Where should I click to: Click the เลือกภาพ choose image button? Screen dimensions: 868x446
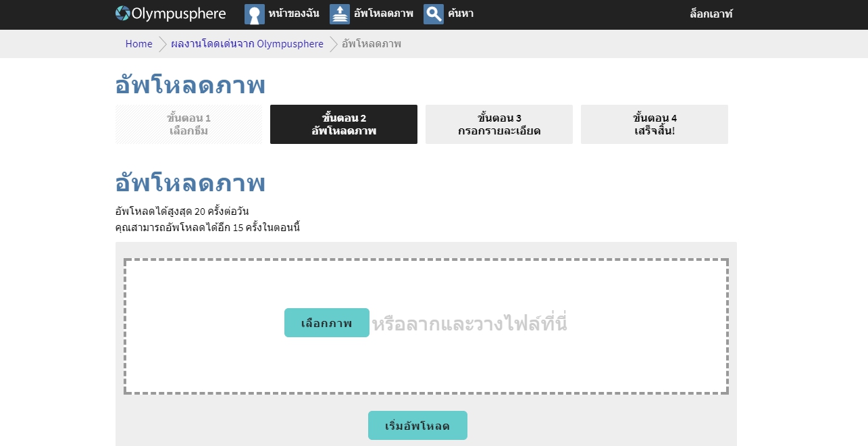pos(327,323)
